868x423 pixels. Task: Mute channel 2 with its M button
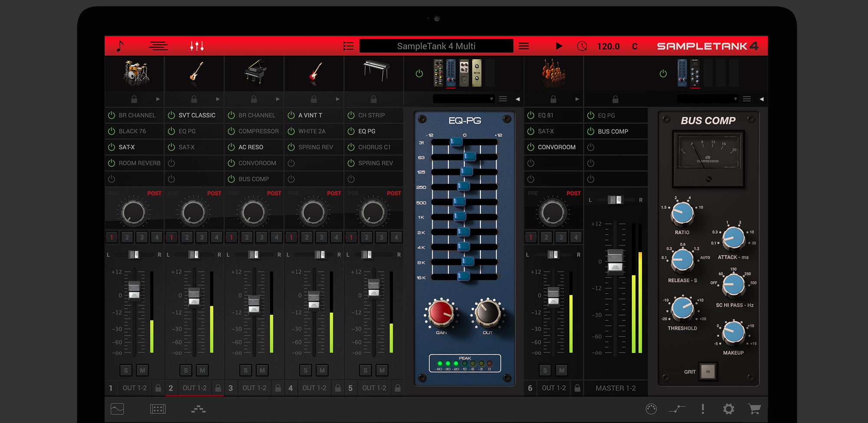coord(202,370)
